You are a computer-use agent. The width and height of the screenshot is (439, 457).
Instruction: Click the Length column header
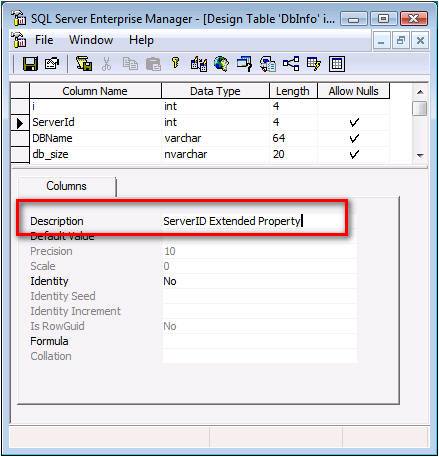click(x=293, y=91)
